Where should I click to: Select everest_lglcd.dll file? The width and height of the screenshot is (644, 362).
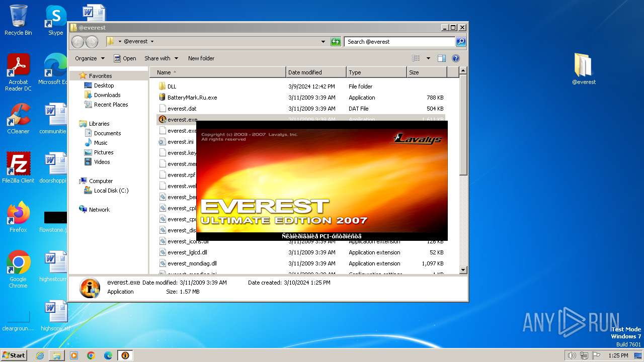[301, 252]
